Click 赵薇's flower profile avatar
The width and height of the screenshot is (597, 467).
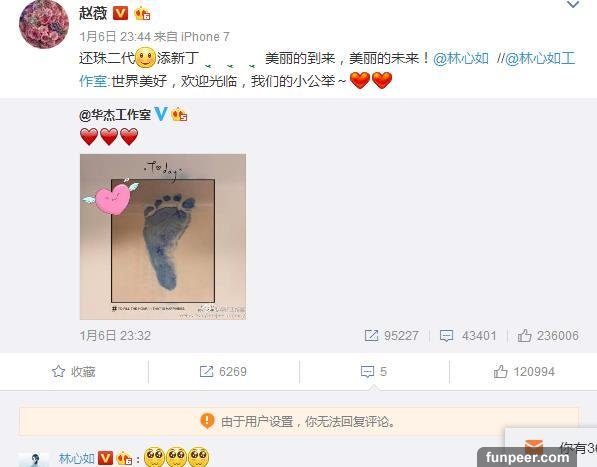point(44,24)
